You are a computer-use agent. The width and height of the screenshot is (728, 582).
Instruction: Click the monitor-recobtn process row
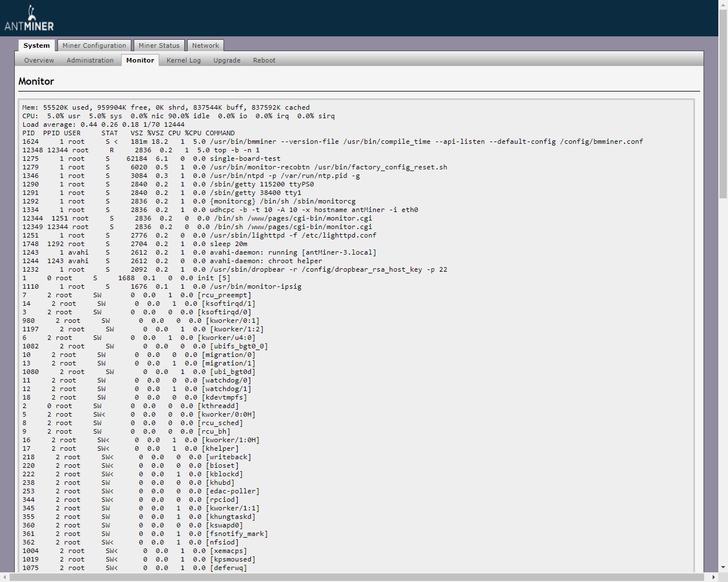click(x=235, y=167)
